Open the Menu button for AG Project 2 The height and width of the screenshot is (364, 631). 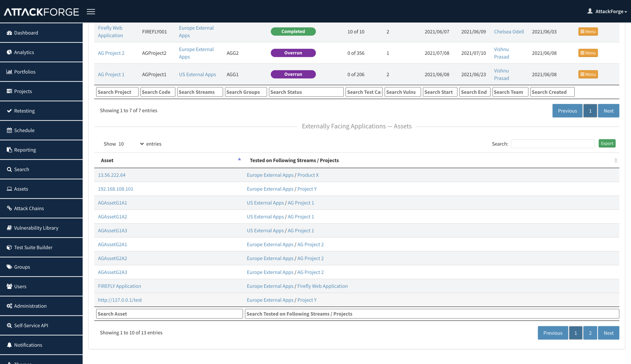click(x=588, y=53)
